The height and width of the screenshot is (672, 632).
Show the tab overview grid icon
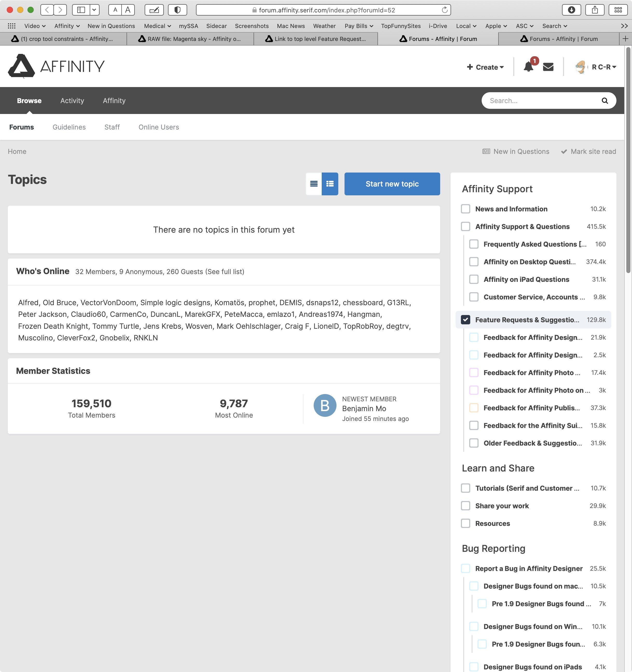point(618,10)
